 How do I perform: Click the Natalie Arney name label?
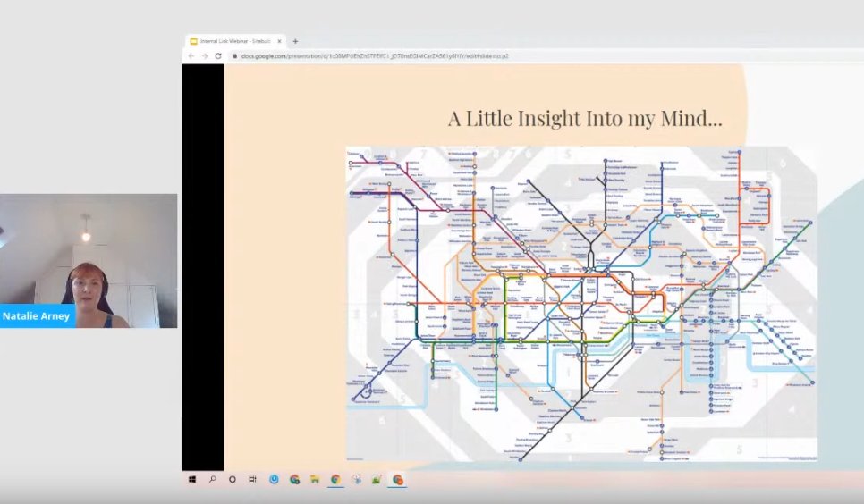tap(37, 316)
